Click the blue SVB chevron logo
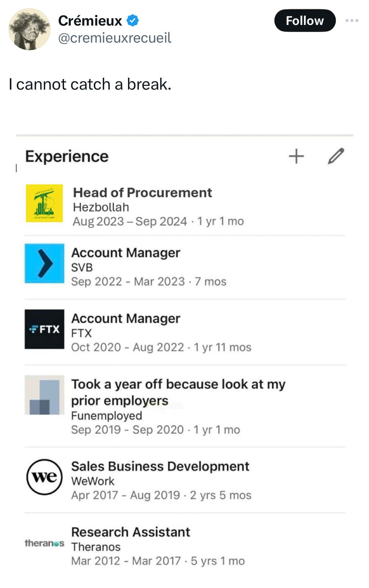369x588 pixels. [44, 263]
